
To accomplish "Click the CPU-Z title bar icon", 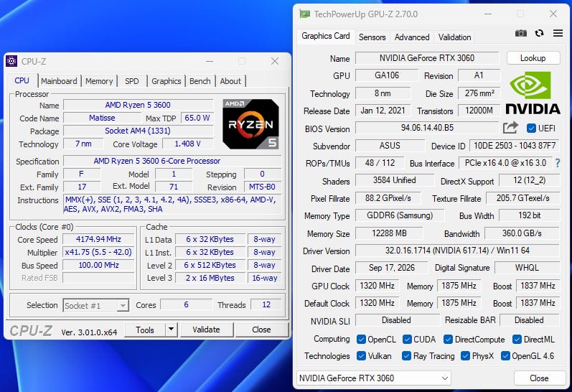I will pyautogui.click(x=11, y=61).
